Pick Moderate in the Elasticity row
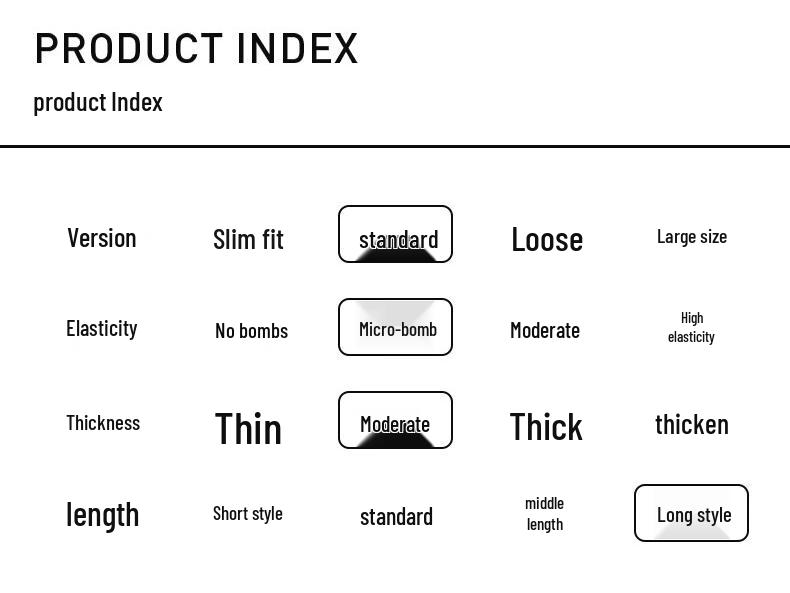This screenshot has height=593, width=790. click(545, 331)
